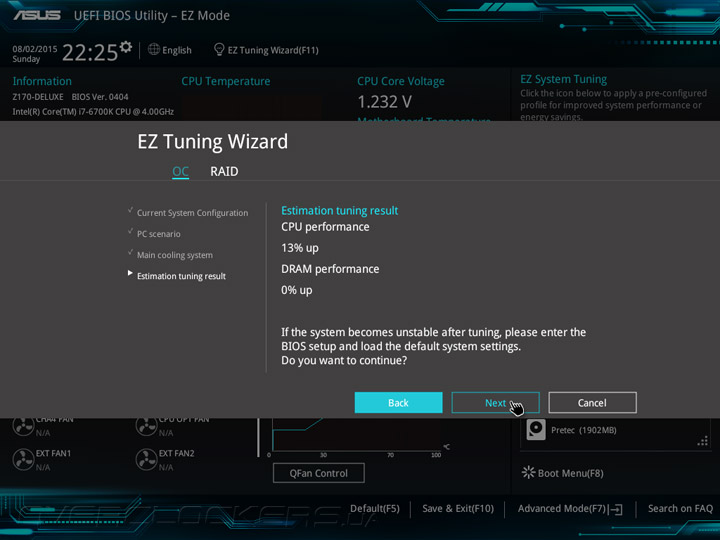Screen dimensions: 720x540
Task: Click the arrow marker beside Estimation tuning result
Action: pyautogui.click(x=130, y=273)
